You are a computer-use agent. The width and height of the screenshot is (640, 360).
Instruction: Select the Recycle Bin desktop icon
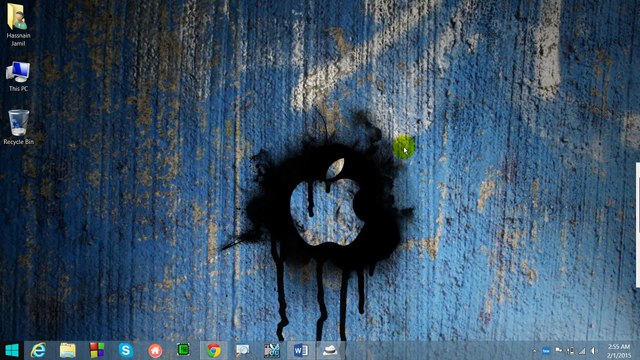(18, 127)
